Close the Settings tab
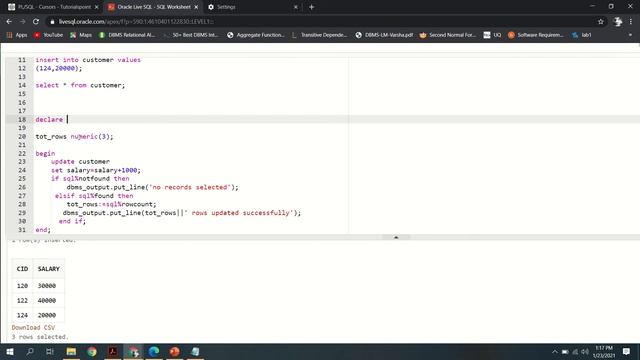 pos(296,7)
